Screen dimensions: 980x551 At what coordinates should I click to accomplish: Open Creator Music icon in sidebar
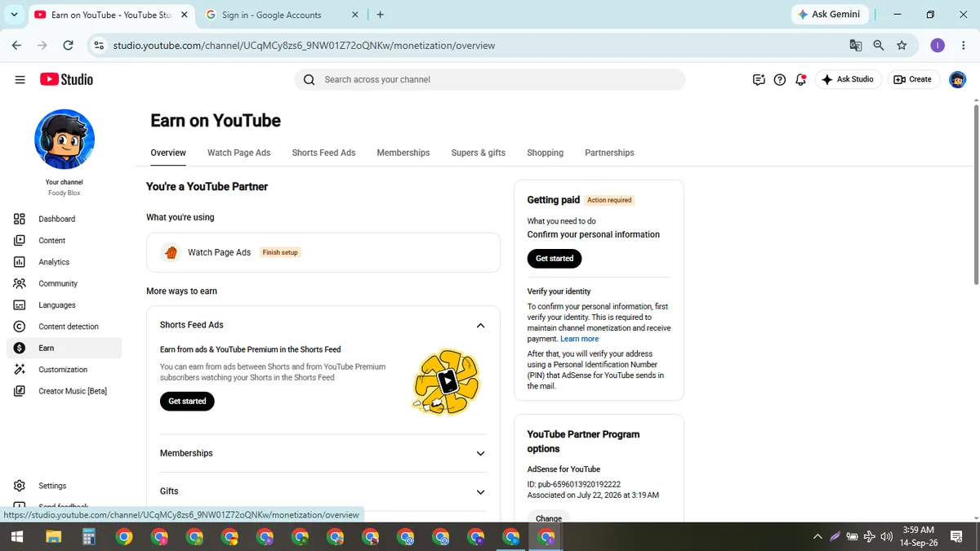[20, 391]
